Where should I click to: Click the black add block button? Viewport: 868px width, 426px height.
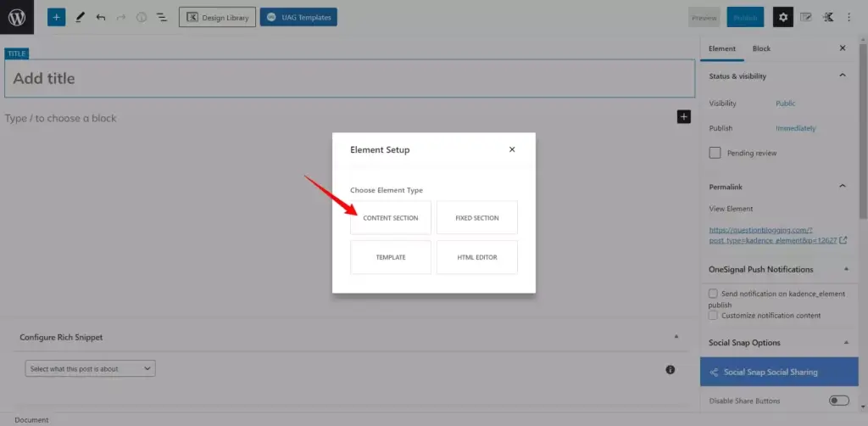[683, 117]
